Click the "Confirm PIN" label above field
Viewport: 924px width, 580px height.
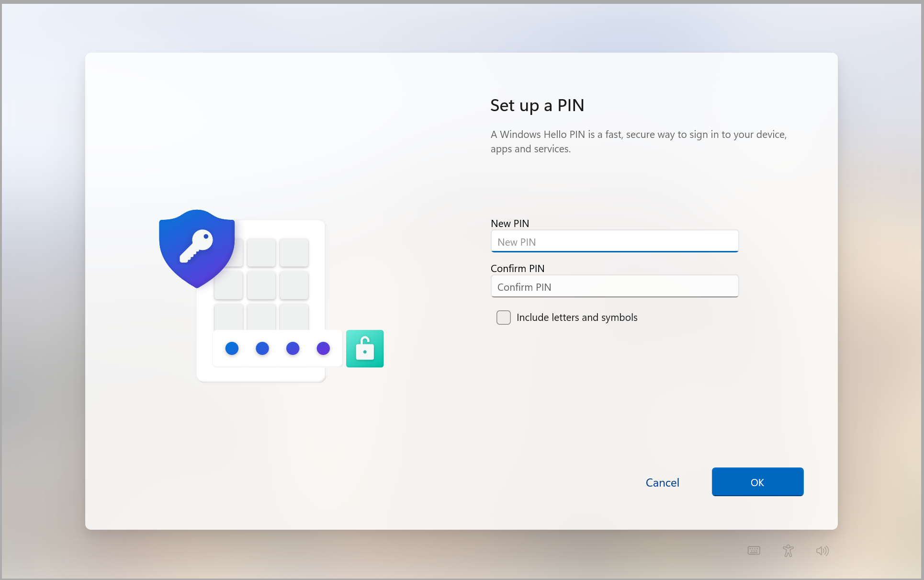(x=518, y=269)
